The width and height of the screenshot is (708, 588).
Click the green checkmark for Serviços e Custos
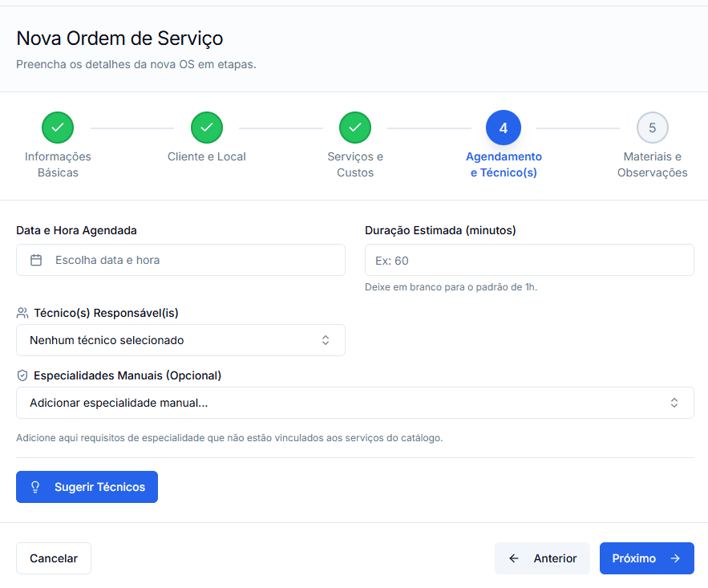coord(355,128)
